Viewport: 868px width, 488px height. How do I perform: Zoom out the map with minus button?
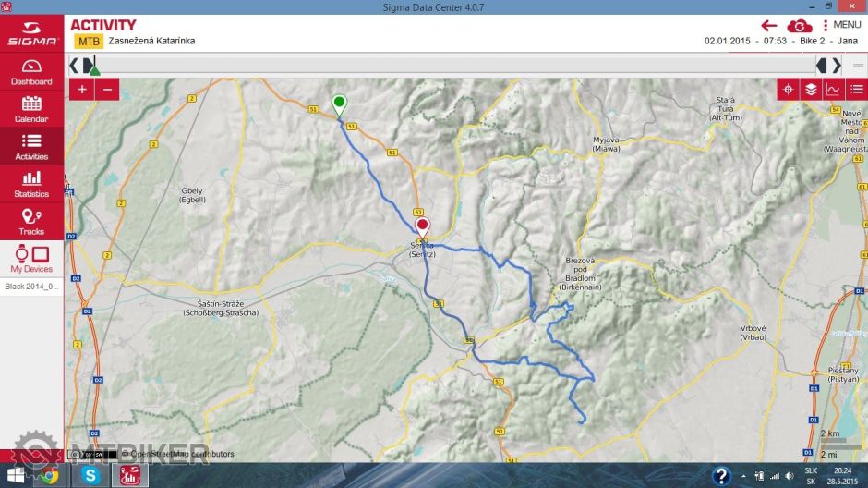[x=107, y=90]
